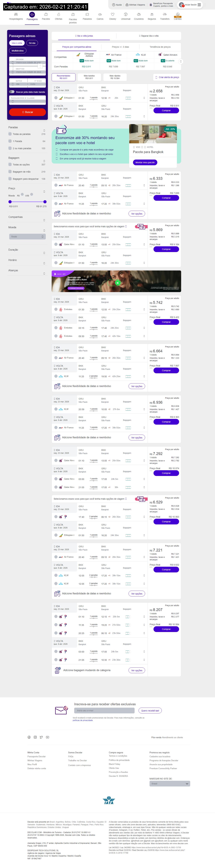Open Decolar's YouTube channel icon
215x868 pixels.
pyautogui.click(x=48, y=737)
